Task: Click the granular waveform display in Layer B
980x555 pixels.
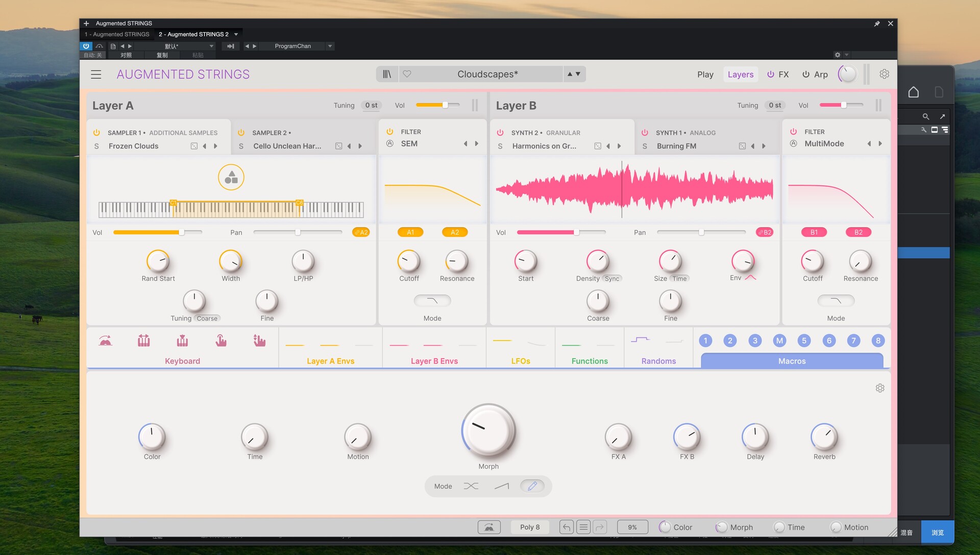Action: [x=634, y=189]
